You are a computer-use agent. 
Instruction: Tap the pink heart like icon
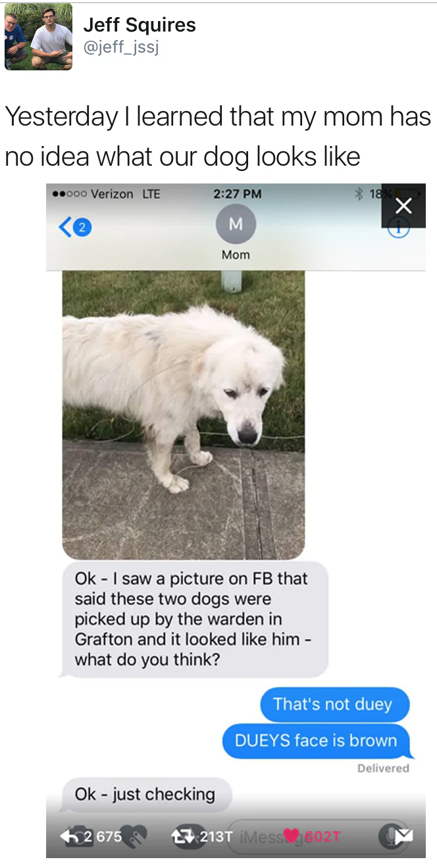click(x=289, y=836)
